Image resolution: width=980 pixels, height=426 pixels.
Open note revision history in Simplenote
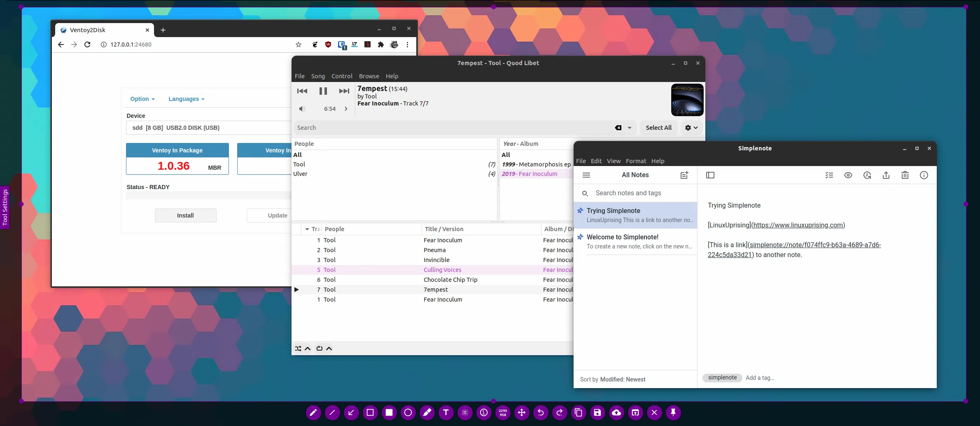pos(867,175)
